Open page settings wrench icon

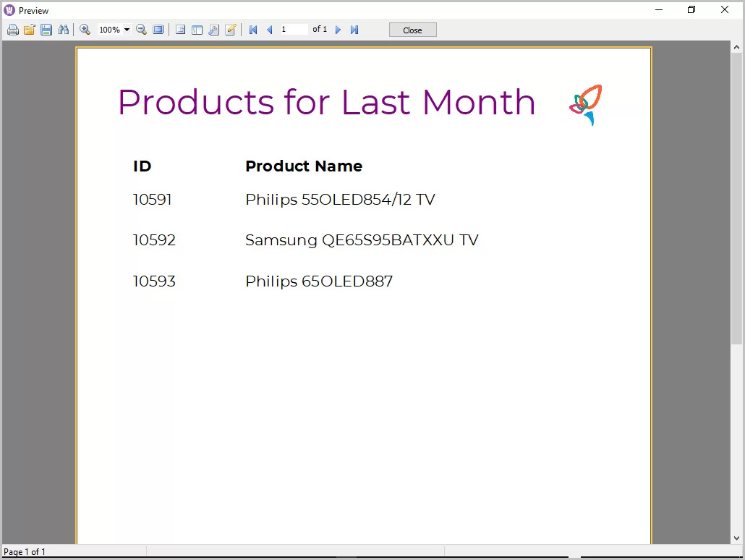coord(213,30)
